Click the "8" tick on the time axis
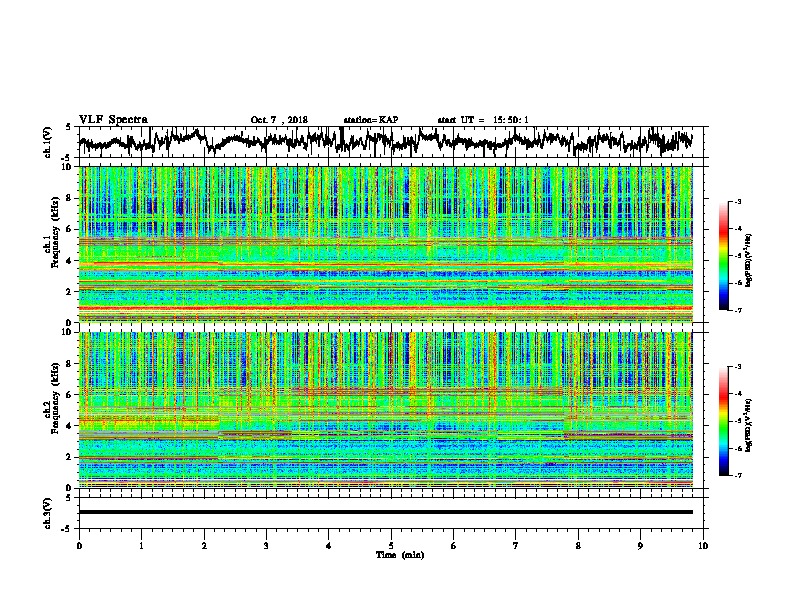The image size is (792, 612). pyautogui.click(x=578, y=546)
